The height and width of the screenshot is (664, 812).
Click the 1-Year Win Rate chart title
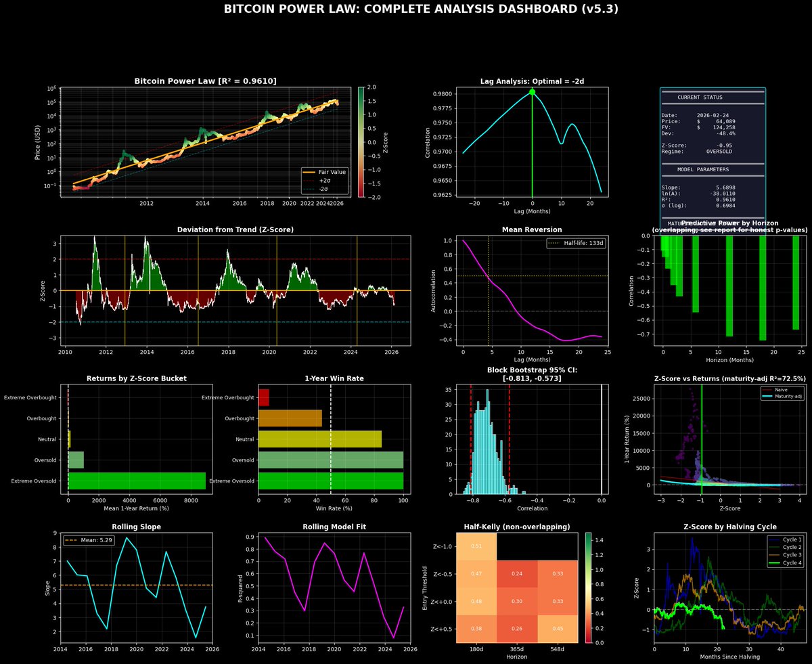[334, 379]
